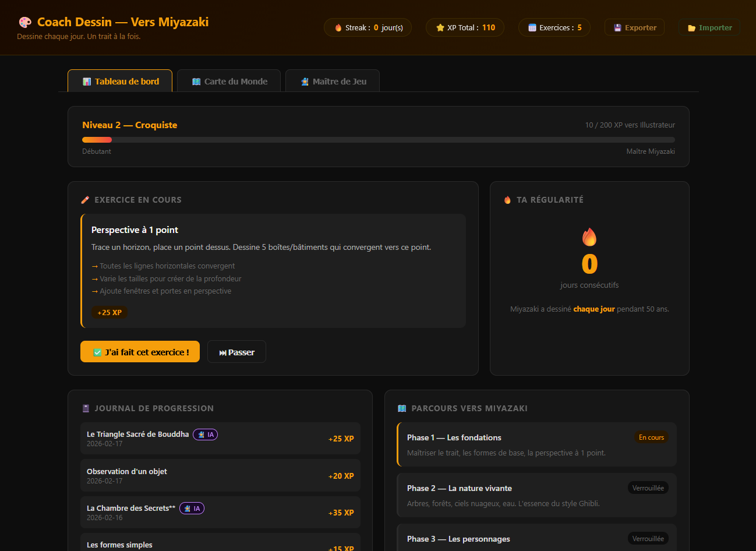The width and height of the screenshot is (756, 551).
Task: Click the flame icon in Streak badge
Action: (x=338, y=27)
